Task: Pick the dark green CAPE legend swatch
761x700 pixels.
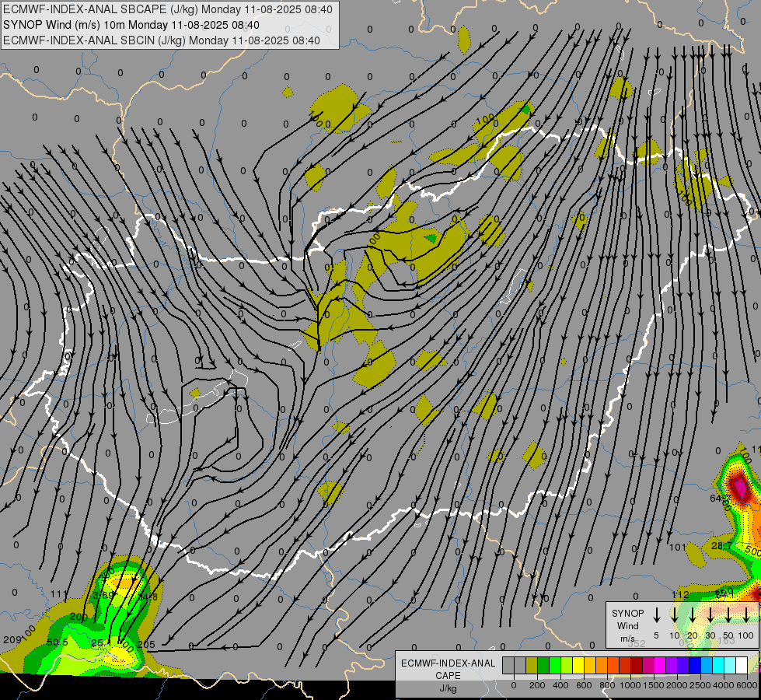Action: pyautogui.click(x=543, y=665)
